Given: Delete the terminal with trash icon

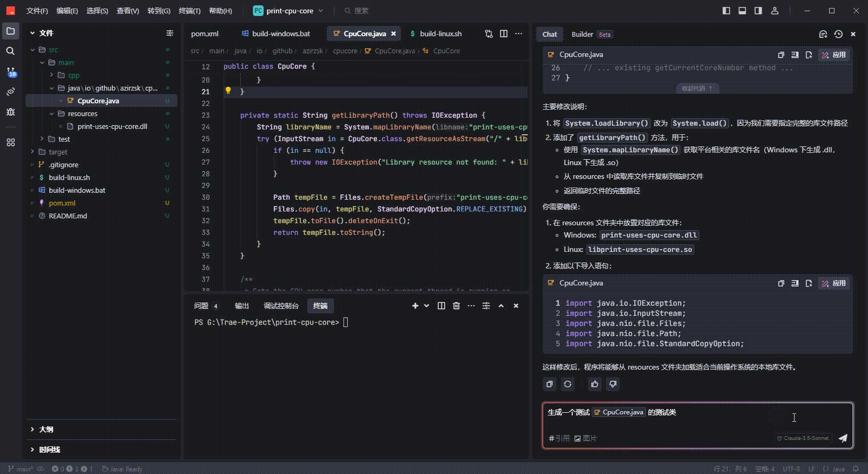Looking at the screenshot, I should coord(456,306).
